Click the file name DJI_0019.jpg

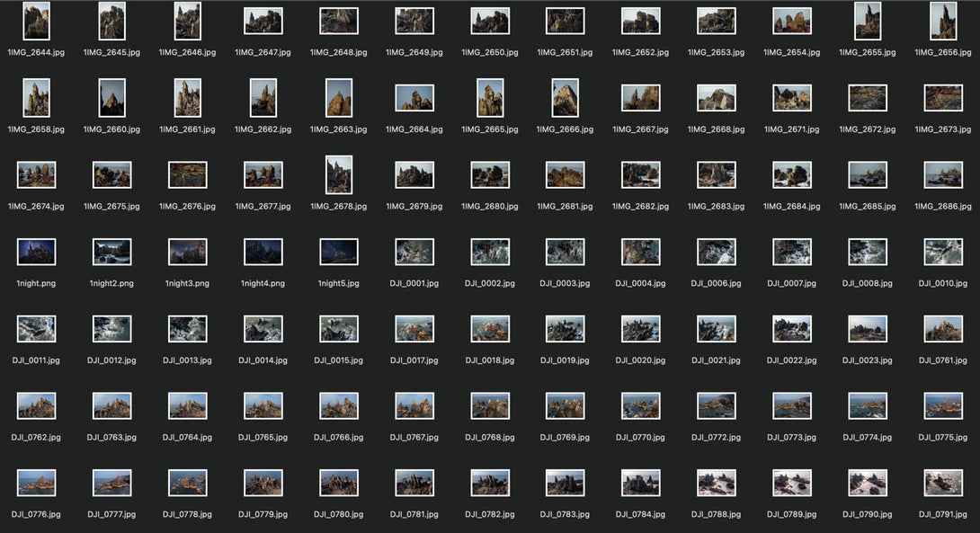[565, 360]
